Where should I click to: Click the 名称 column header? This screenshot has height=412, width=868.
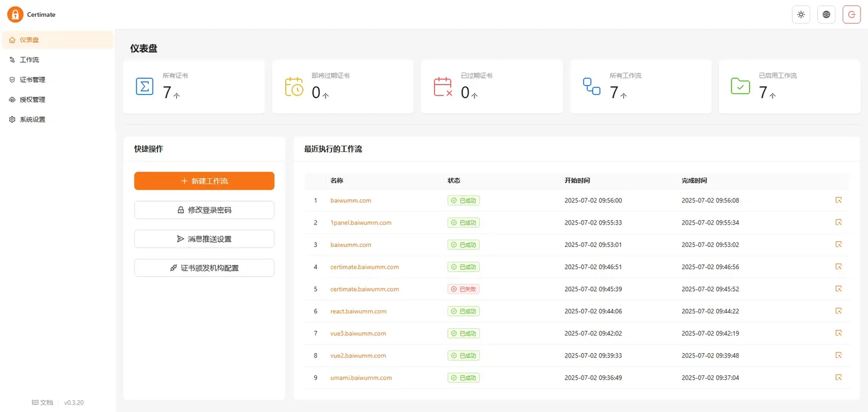337,181
